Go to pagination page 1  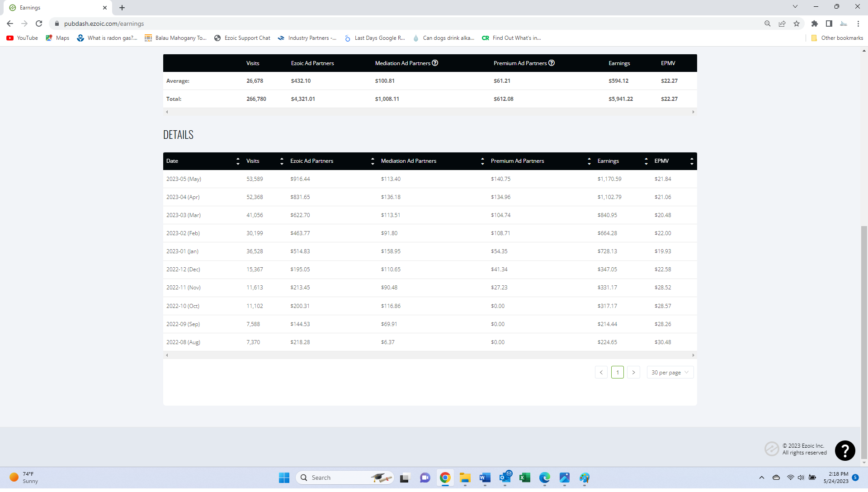[x=618, y=373]
